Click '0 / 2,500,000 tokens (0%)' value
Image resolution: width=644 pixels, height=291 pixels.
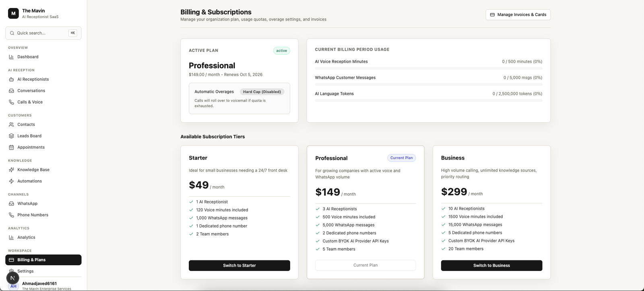[517, 94]
